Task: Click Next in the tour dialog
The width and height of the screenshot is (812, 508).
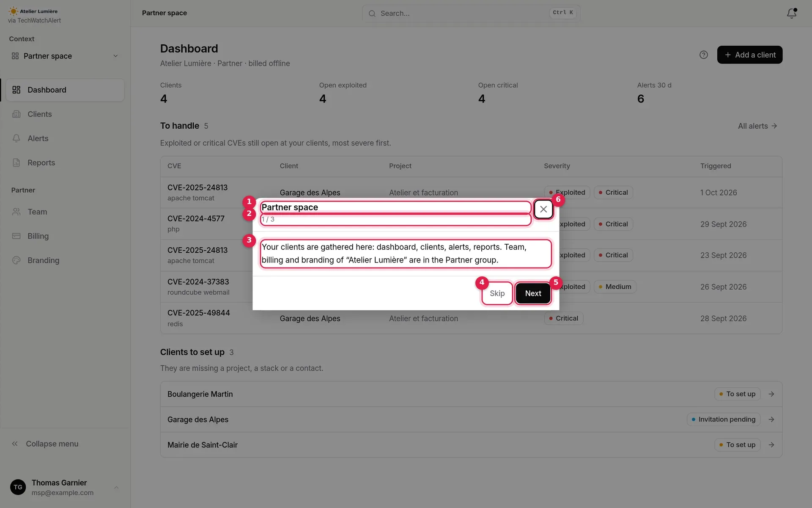Action: point(533,293)
